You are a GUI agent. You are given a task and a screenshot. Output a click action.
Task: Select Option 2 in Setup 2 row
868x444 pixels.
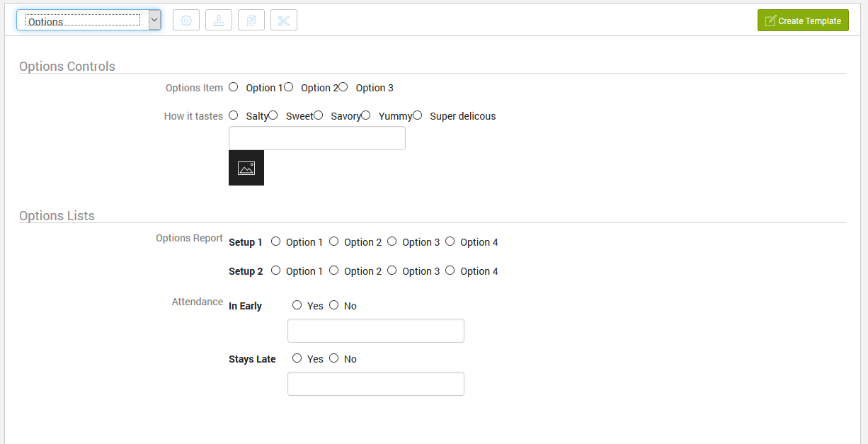(x=334, y=271)
